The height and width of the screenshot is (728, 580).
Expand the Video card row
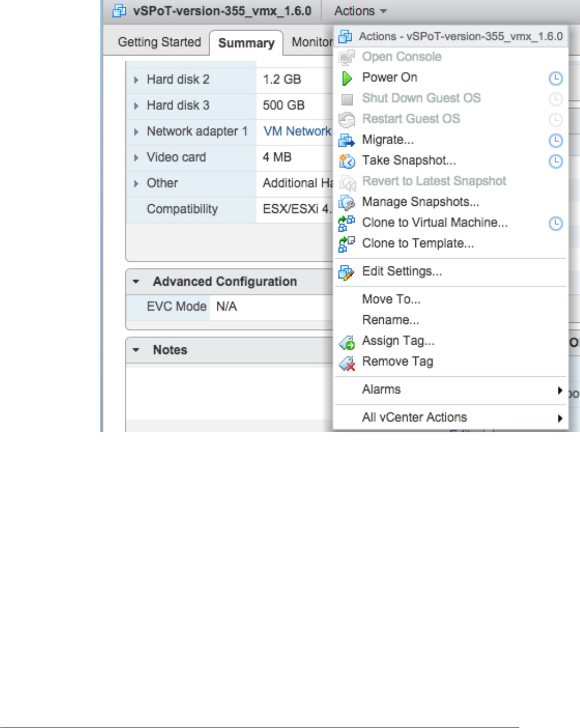(136, 158)
